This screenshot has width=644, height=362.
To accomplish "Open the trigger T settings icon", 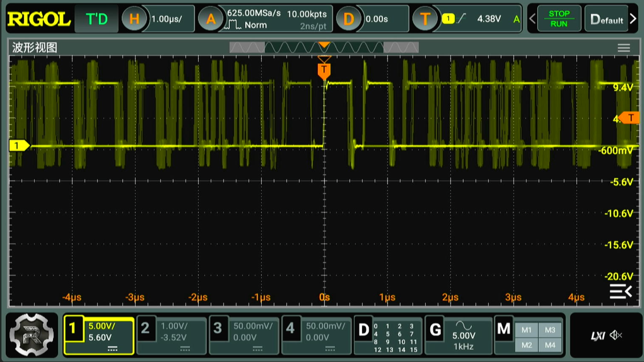I will 425,19.
